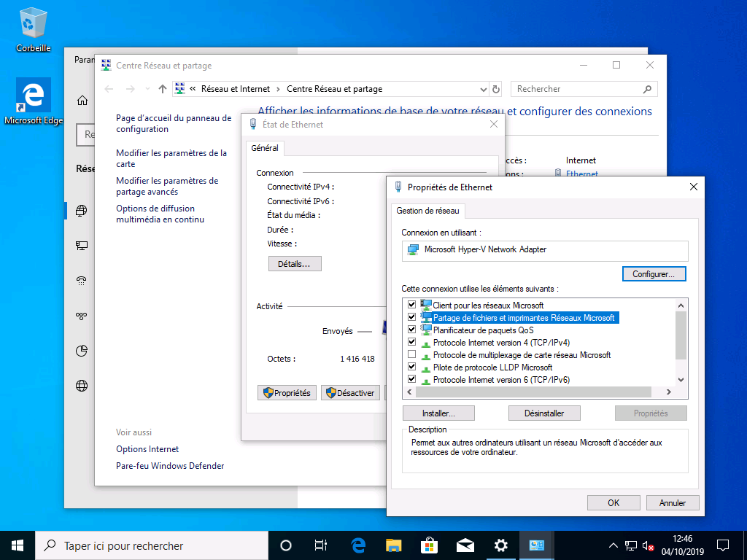747x560 pixels.
Task: Open the Windows Start menu
Action: (18, 545)
